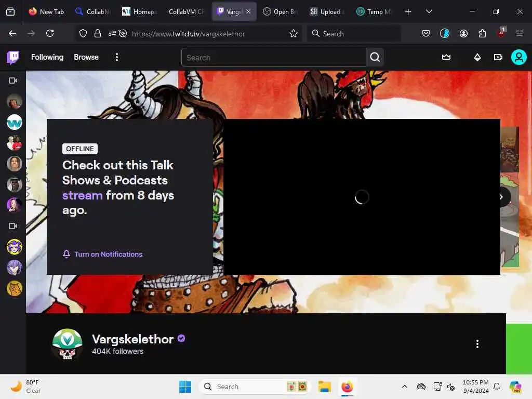Open File Explorer from the taskbar
This screenshot has width=532, height=399.
324,387
